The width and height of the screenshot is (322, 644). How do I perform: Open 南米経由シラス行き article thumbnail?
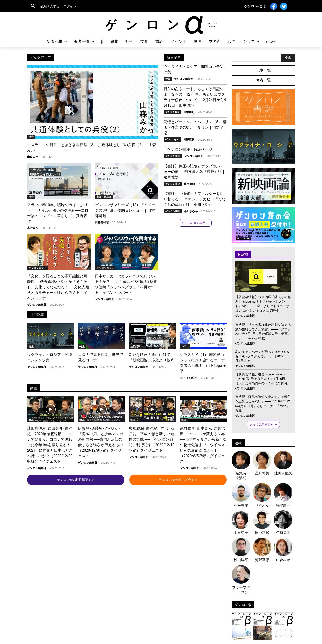pos(203,336)
